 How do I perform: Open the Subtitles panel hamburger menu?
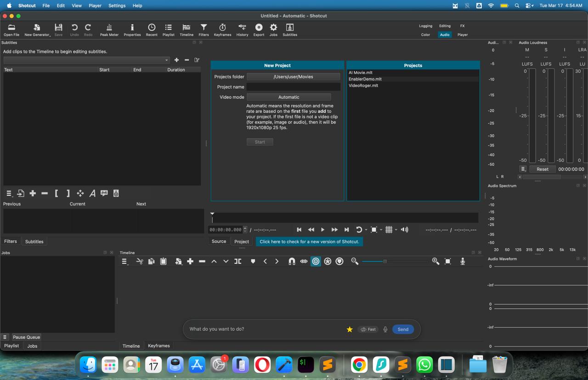tap(9, 193)
